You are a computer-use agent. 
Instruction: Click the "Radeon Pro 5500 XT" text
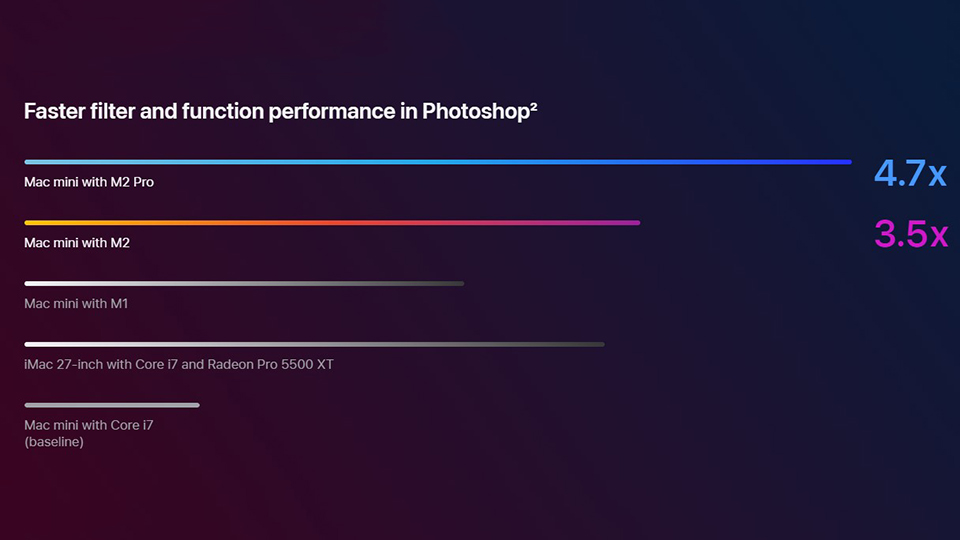[270, 364]
